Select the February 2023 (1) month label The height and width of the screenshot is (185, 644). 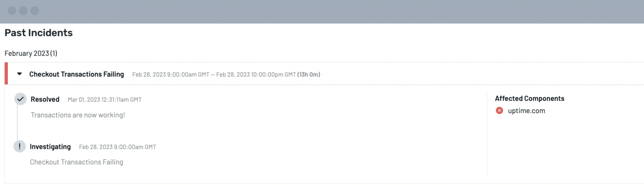pos(31,53)
